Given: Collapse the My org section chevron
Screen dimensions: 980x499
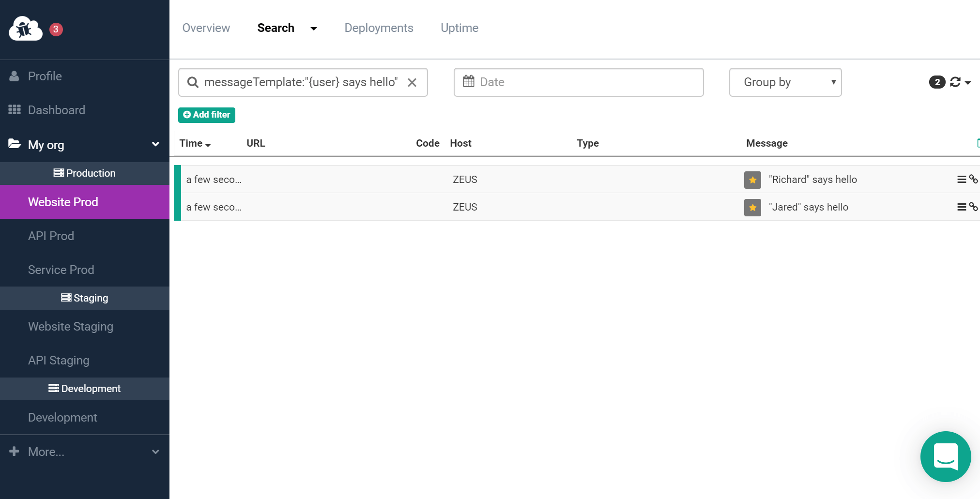Looking at the screenshot, I should (x=155, y=144).
